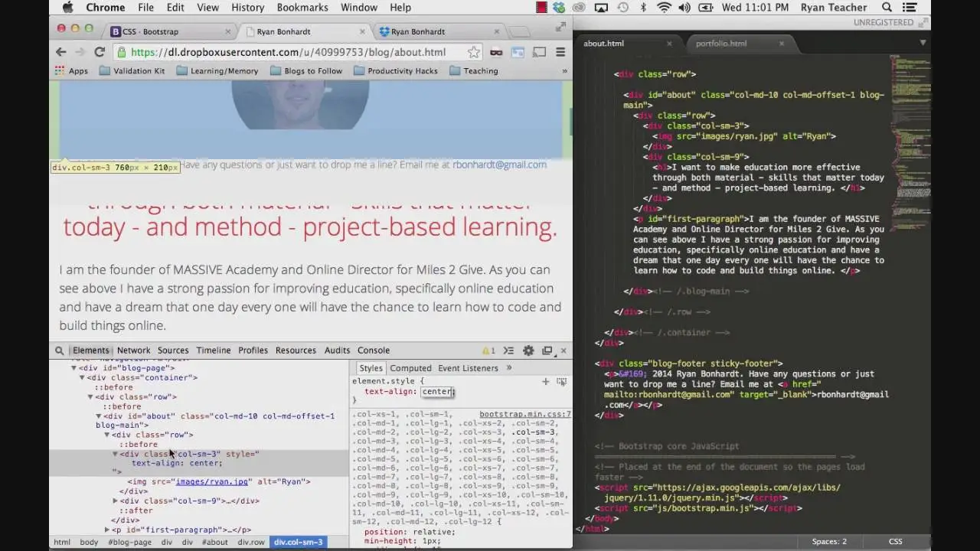The height and width of the screenshot is (551, 980).
Task: Click the Chrome forward arrow
Action: click(80, 52)
